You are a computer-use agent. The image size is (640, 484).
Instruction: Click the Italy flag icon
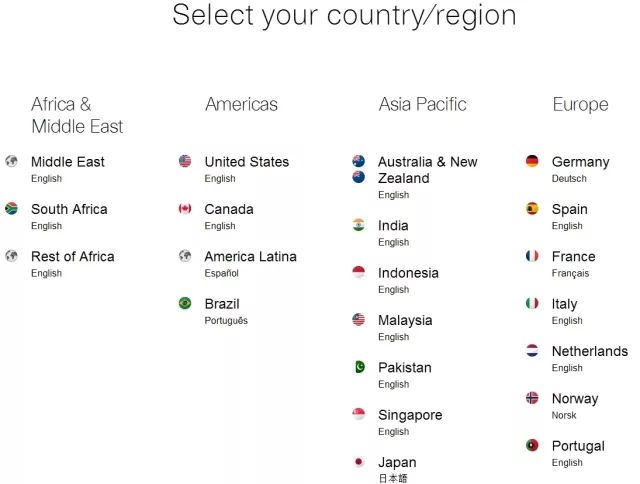(x=532, y=303)
